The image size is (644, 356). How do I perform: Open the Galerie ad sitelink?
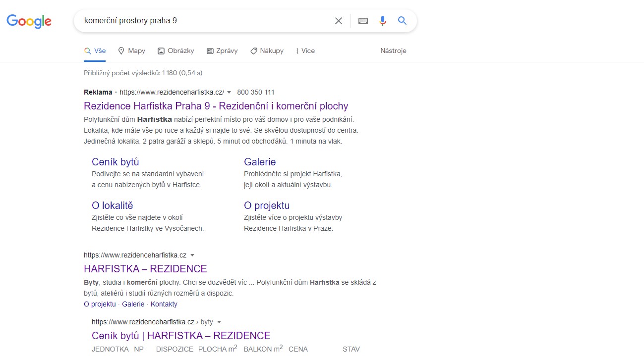click(260, 162)
